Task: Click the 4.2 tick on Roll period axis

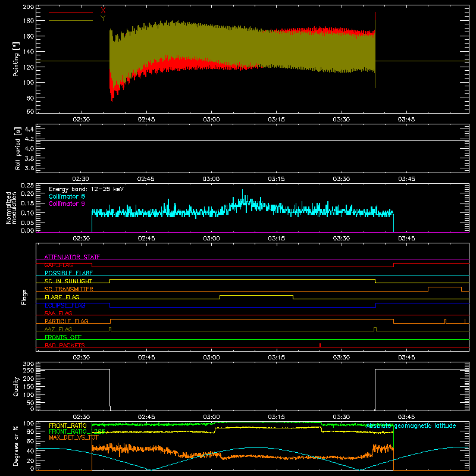Action: coord(29,139)
